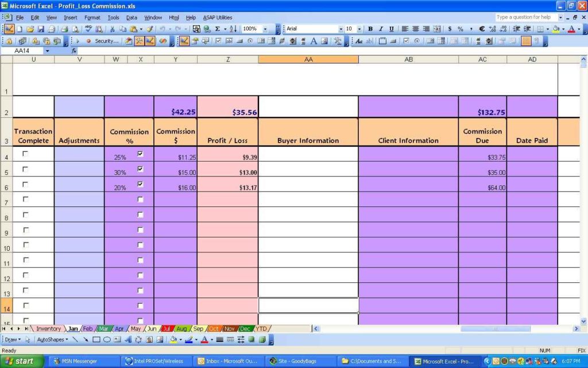Image resolution: width=588 pixels, height=368 pixels.
Task: Check Transaction Complete box in row 5
Action: (x=25, y=169)
